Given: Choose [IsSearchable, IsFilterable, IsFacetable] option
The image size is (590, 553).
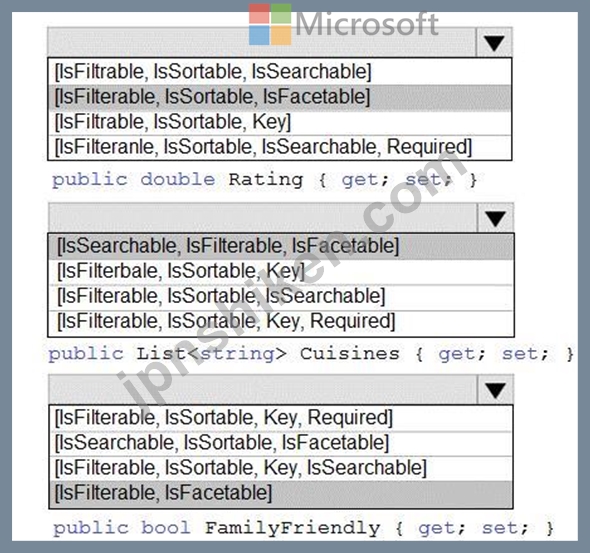Looking at the screenshot, I should [281, 246].
